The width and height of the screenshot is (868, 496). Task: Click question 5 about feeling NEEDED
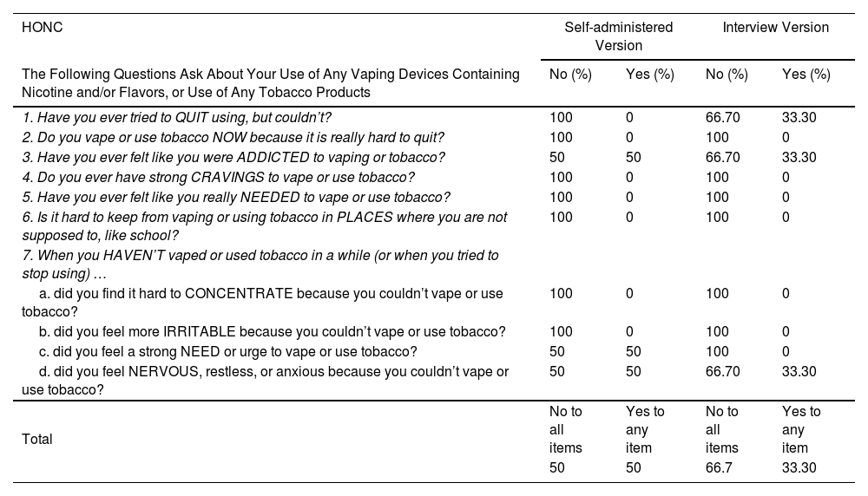tap(235, 197)
